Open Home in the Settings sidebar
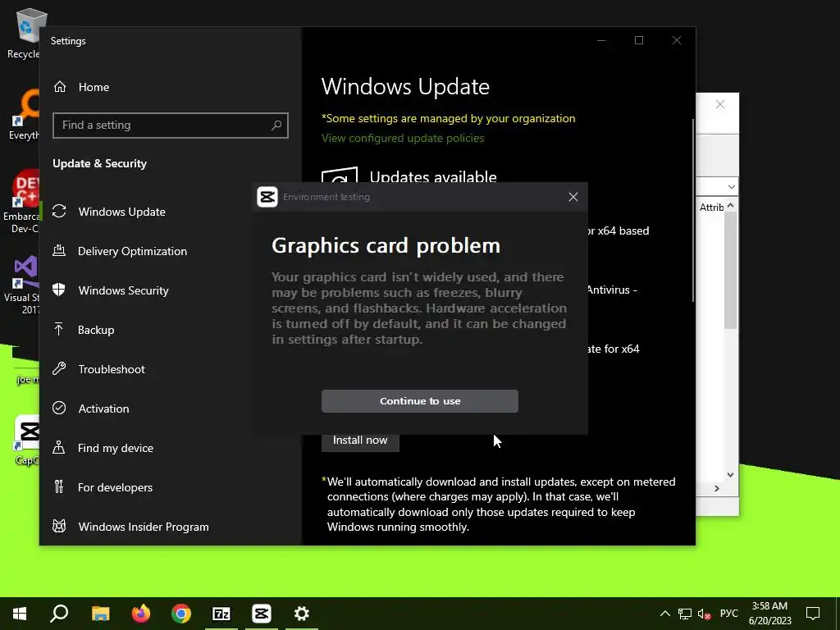The height and width of the screenshot is (630, 840). pos(94,87)
